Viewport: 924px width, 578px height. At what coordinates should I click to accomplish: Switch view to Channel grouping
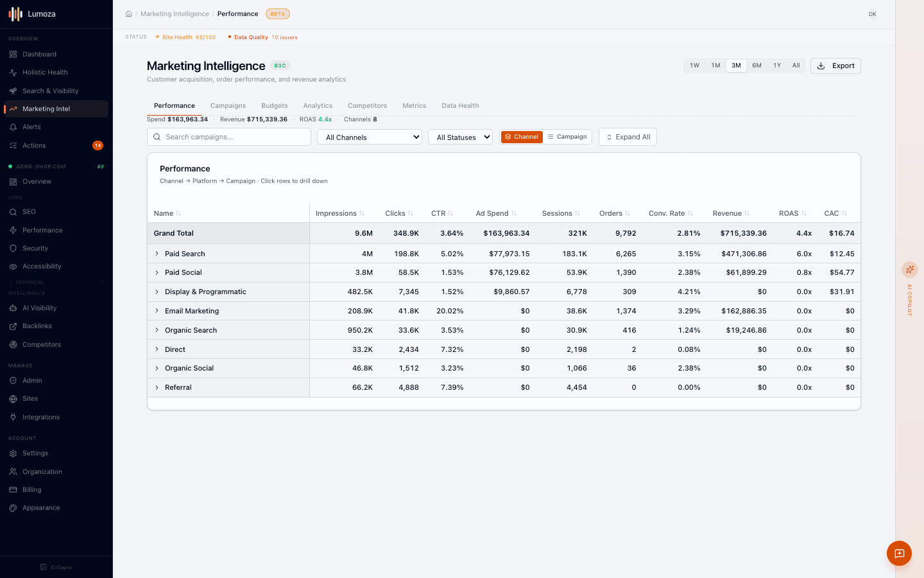pyautogui.click(x=522, y=137)
